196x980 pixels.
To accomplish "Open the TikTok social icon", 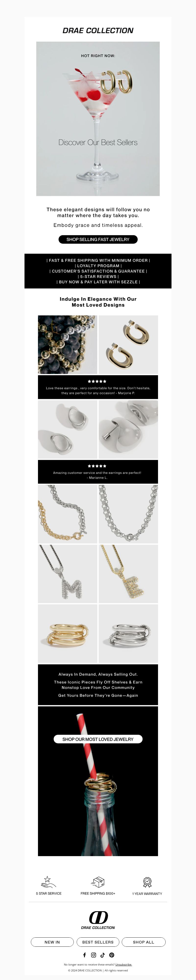I will point(102,955).
